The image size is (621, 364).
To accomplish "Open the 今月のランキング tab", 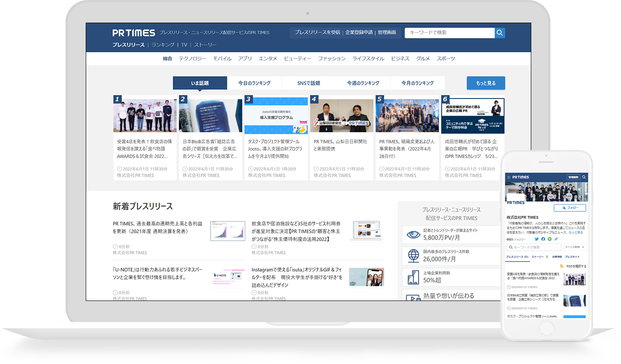I will tap(418, 83).
